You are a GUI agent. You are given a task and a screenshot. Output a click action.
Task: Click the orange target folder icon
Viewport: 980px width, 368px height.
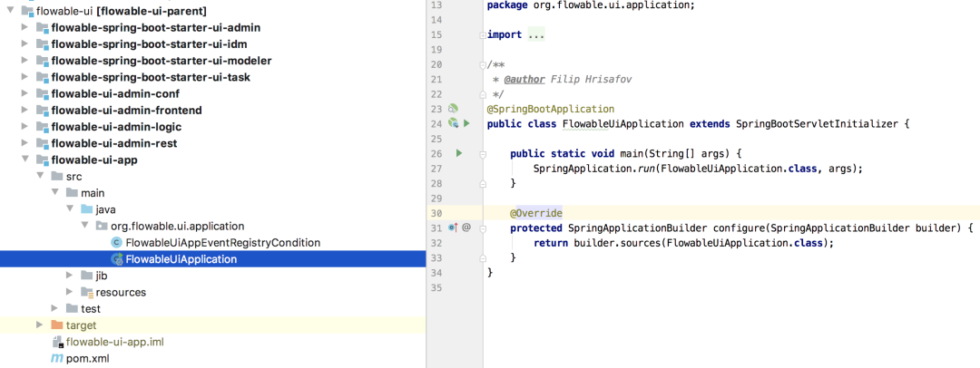pos(56,324)
